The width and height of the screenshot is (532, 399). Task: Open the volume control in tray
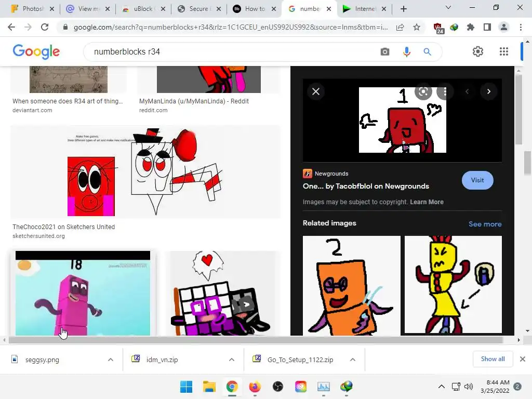pyautogui.click(x=469, y=387)
